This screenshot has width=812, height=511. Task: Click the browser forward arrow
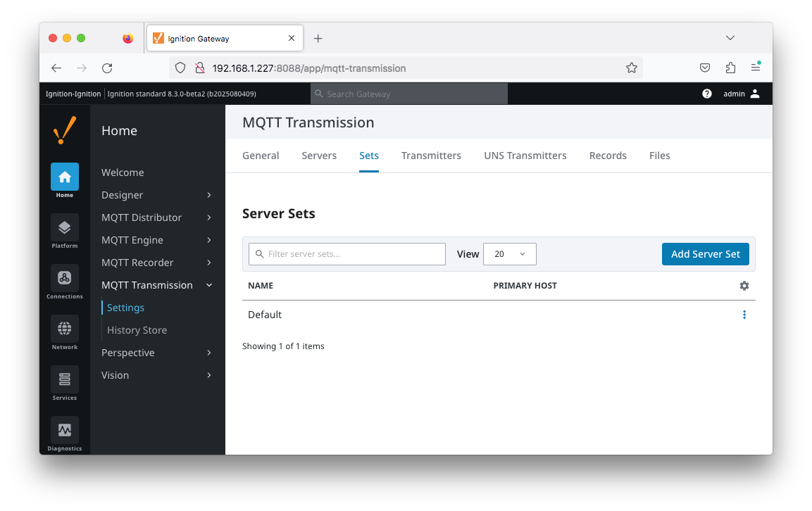(82, 68)
